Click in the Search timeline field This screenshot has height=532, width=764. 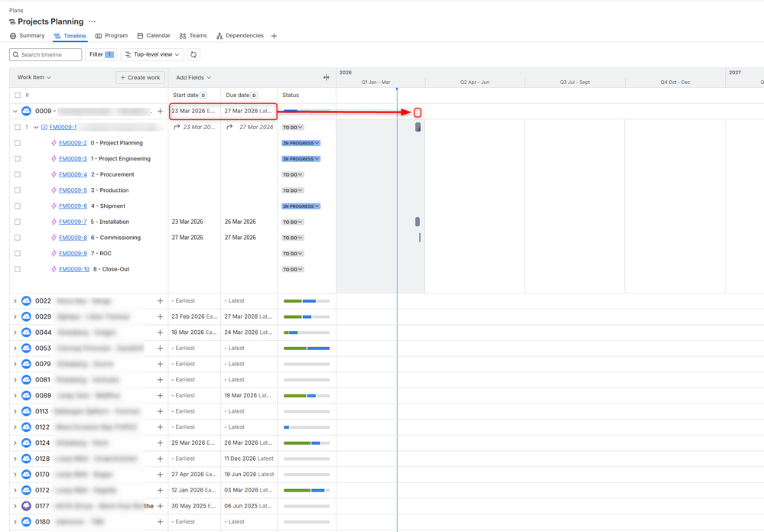point(45,54)
